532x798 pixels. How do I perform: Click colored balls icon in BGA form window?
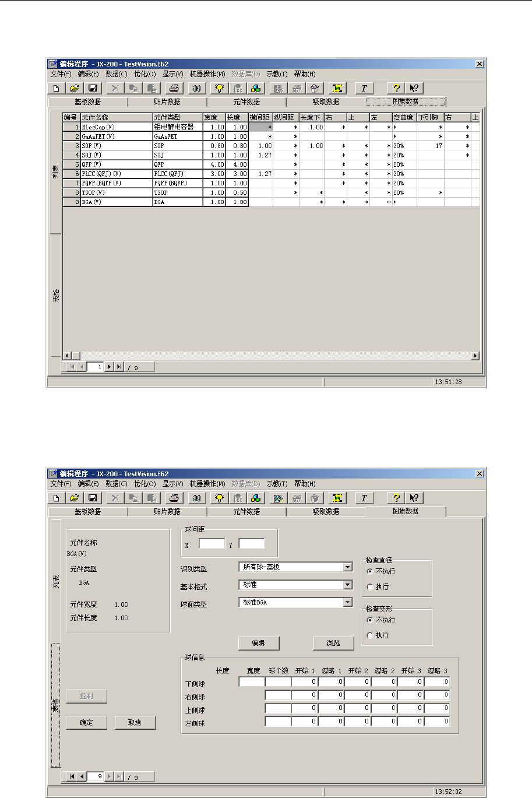coord(256,498)
